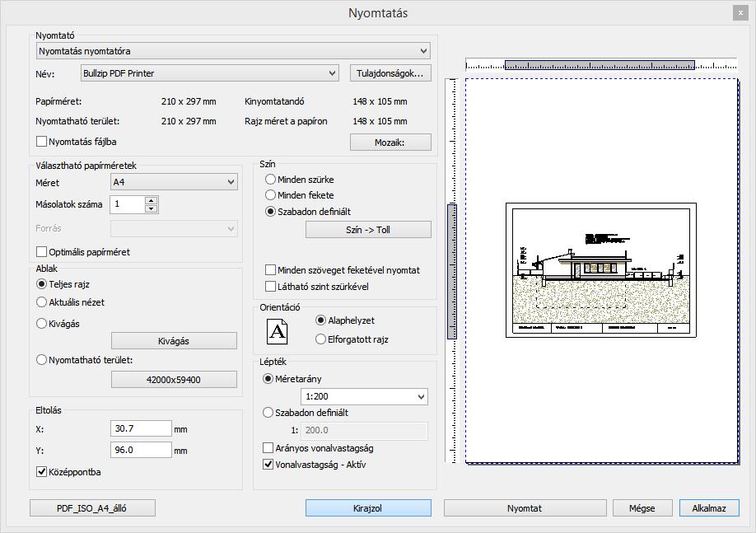756x533 pixels.
Task: Click the horizontal ruler position slider
Action: tap(600, 64)
